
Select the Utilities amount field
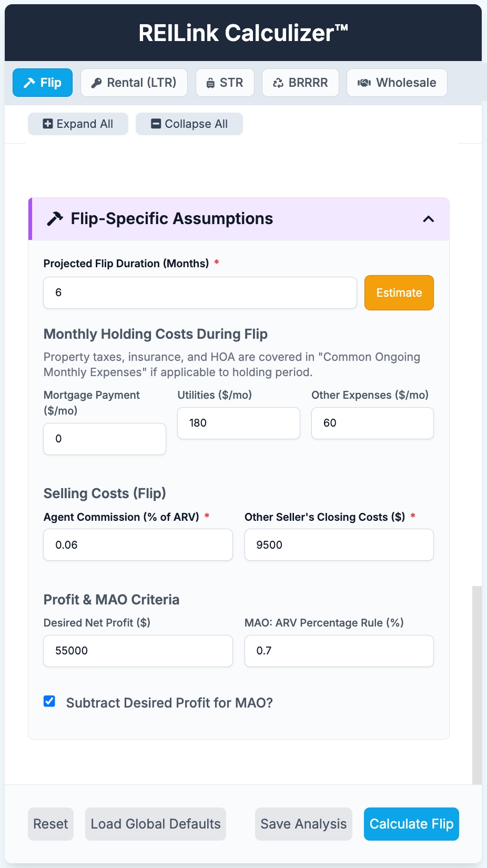point(238,423)
